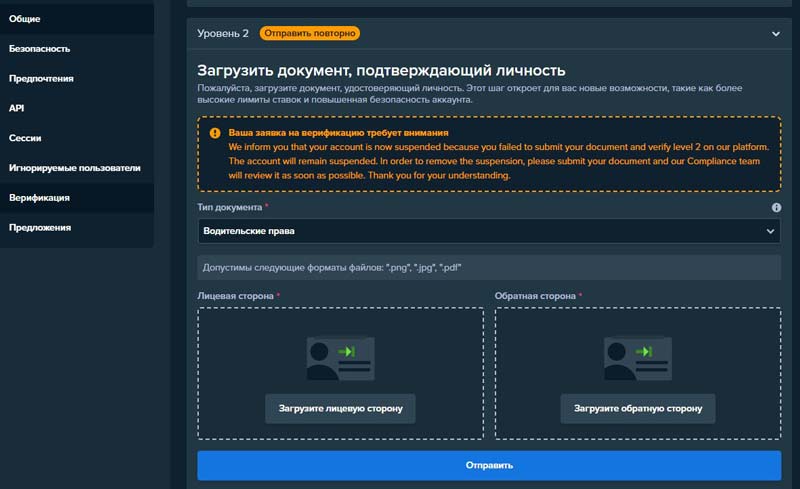The image size is (800, 489).
Task: Click the Отправить повторно badge
Action: (309, 33)
